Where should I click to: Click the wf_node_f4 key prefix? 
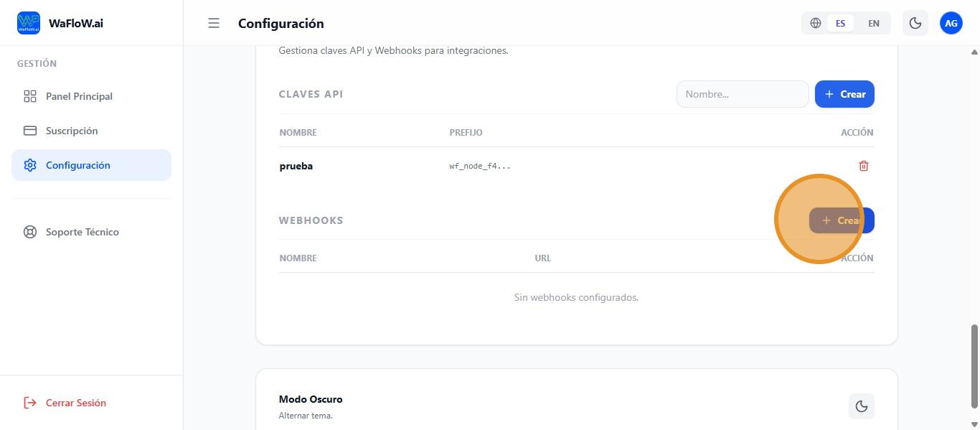click(x=480, y=166)
